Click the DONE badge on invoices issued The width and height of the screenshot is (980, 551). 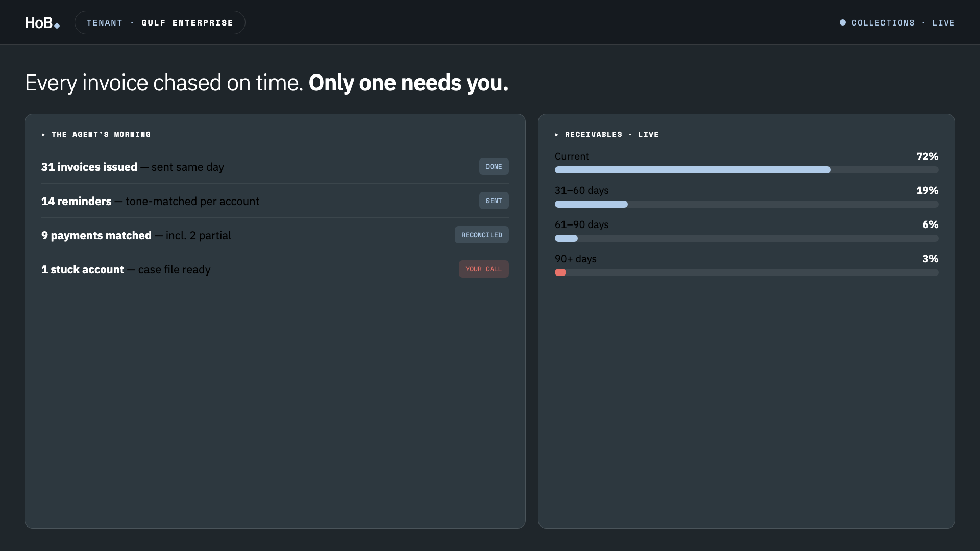[x=494, y=166]
